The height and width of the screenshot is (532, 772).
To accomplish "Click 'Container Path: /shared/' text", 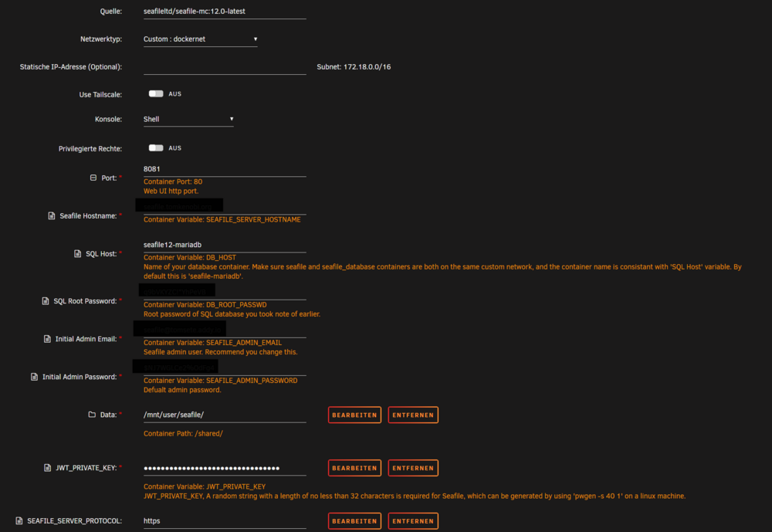I will point(183,433).
